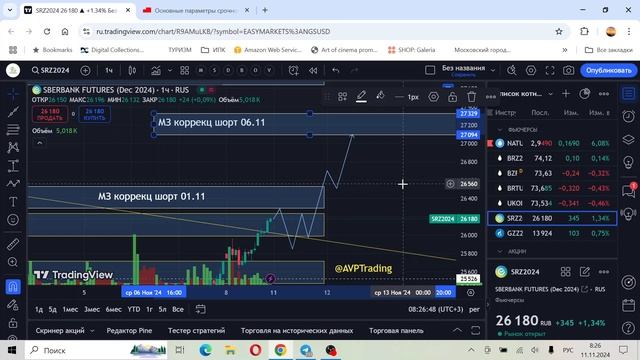640x360 pixels.
Task: Open go to date calendar icon
Action: [200, 309]
